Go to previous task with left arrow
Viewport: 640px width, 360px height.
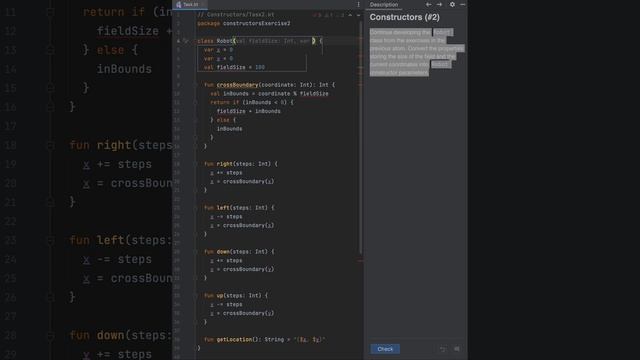(428, 4)
